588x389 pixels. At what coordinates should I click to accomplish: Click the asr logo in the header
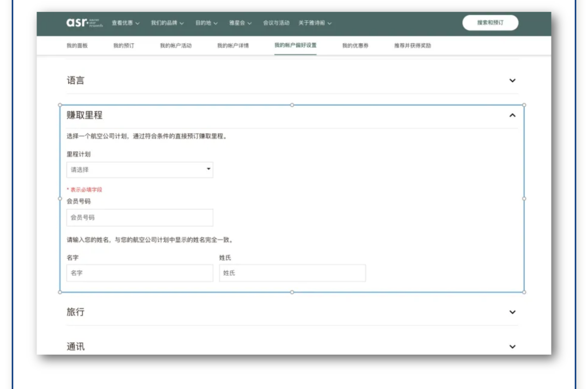[84, 23]
